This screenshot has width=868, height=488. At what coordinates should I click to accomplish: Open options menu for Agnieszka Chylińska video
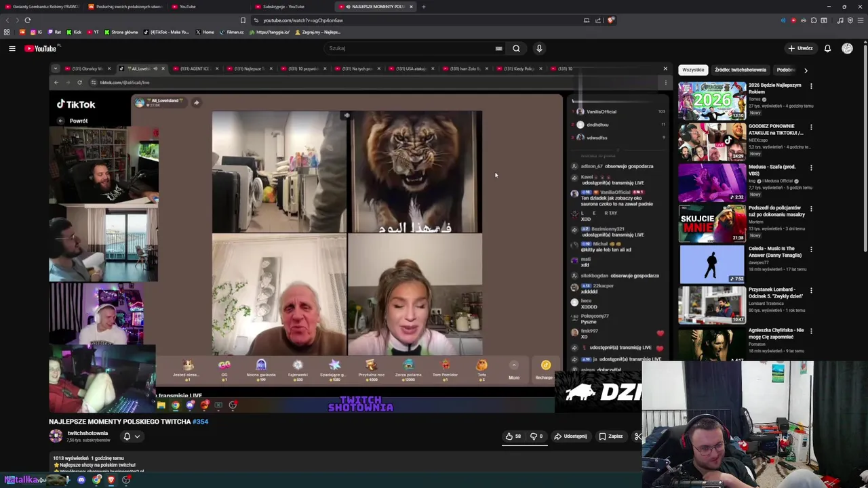811,331
